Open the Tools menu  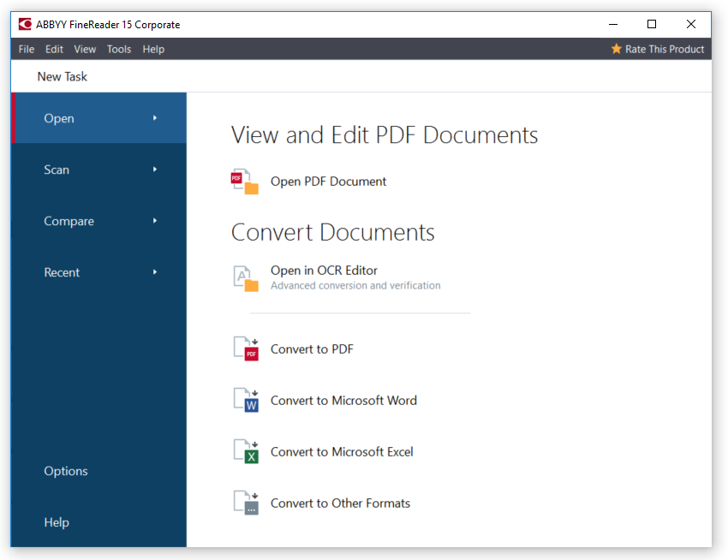tap(119, 49)
